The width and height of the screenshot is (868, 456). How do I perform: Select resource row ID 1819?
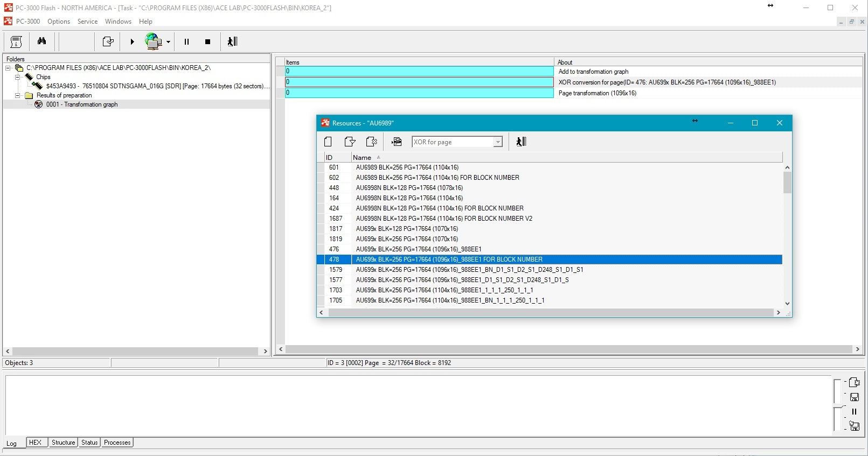point(550,239)
